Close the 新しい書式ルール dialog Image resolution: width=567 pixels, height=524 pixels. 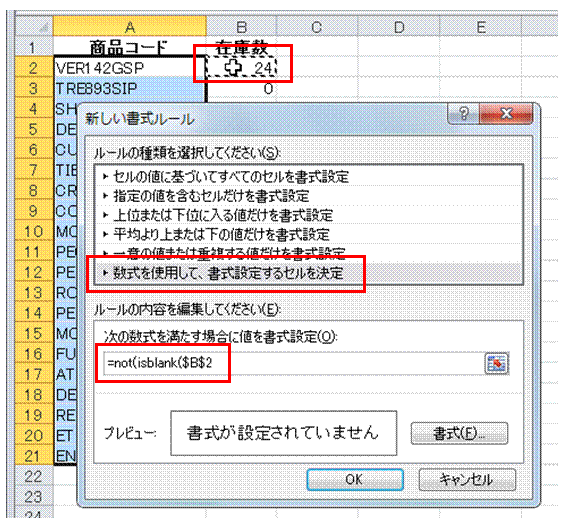pyautogui.click(x=506, y=114)
